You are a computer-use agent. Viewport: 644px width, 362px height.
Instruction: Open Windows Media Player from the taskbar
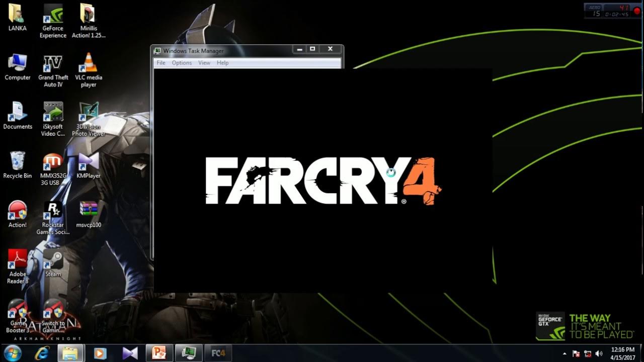coord(100,353)
